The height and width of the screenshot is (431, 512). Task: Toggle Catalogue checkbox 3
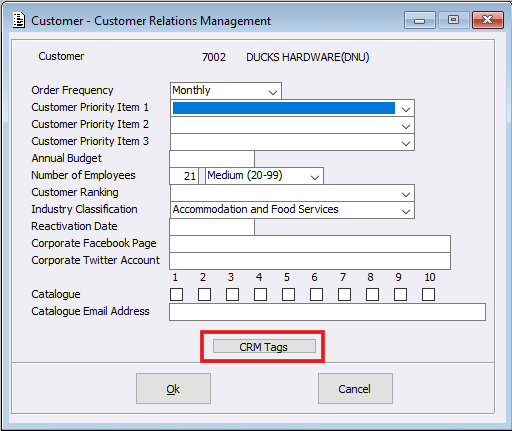232,294
